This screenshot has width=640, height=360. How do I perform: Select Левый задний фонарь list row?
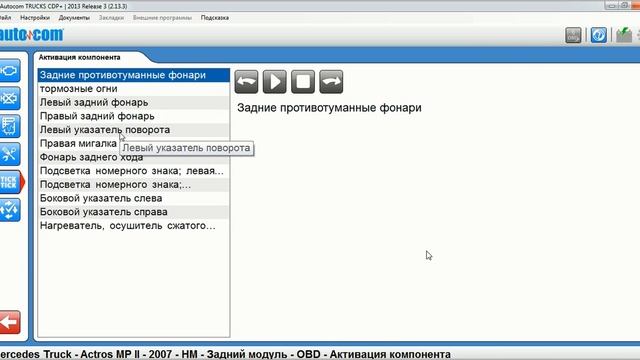133,102
